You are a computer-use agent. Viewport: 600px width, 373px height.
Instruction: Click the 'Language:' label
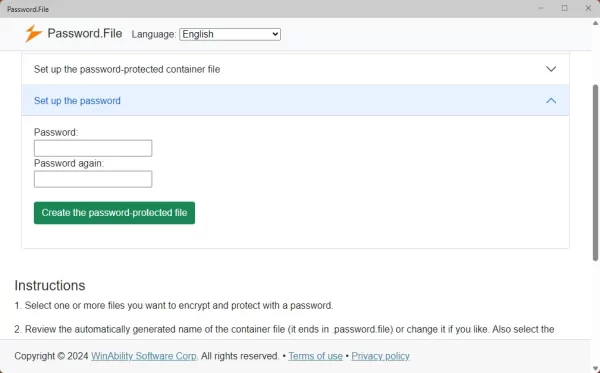pos(154,34)
